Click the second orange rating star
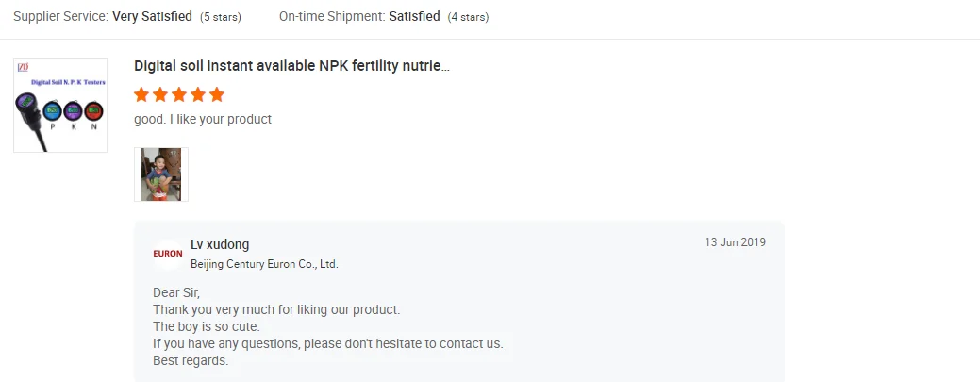The image size is (980, 382). pos(160,94)
